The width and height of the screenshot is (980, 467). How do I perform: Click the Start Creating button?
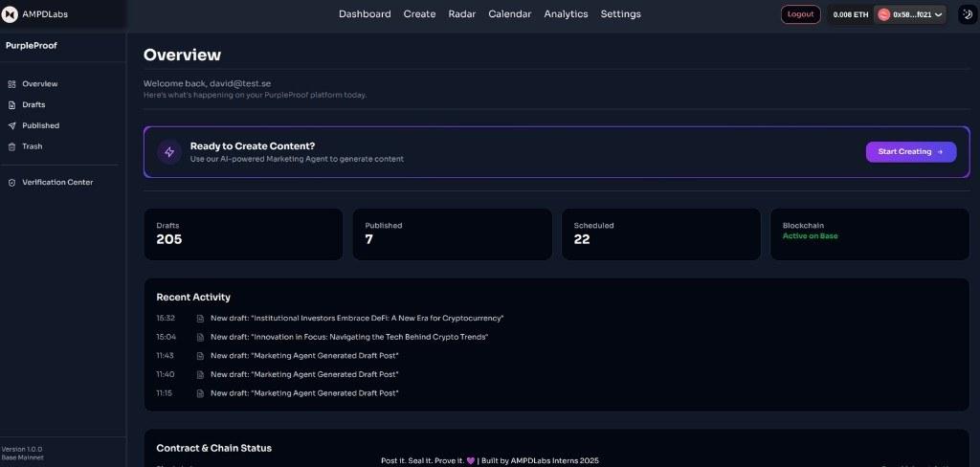(911, 152)
